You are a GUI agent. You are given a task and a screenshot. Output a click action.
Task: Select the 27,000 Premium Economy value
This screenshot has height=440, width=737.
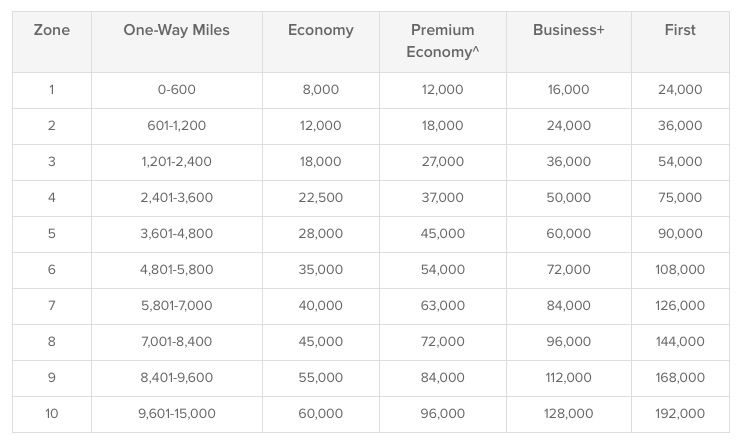(x=443, y=162)
